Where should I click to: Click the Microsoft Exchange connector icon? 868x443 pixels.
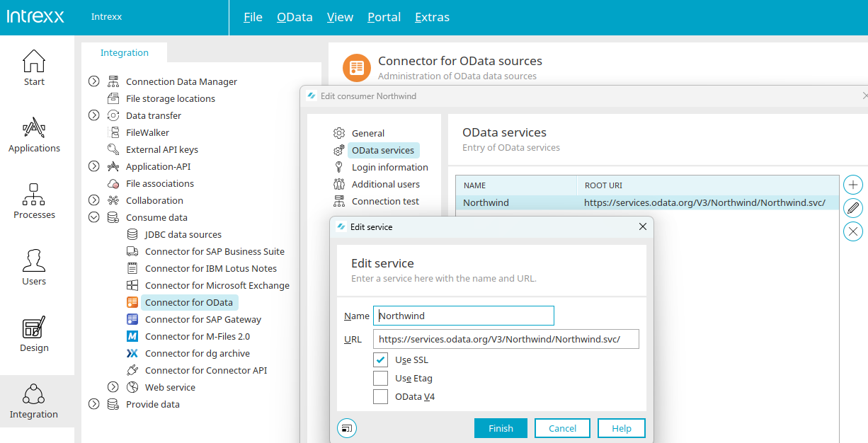pos(132,285)
